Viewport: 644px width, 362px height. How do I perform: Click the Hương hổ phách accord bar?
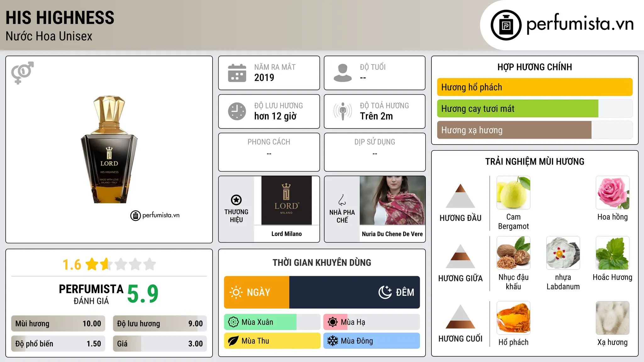click(535, 87)
